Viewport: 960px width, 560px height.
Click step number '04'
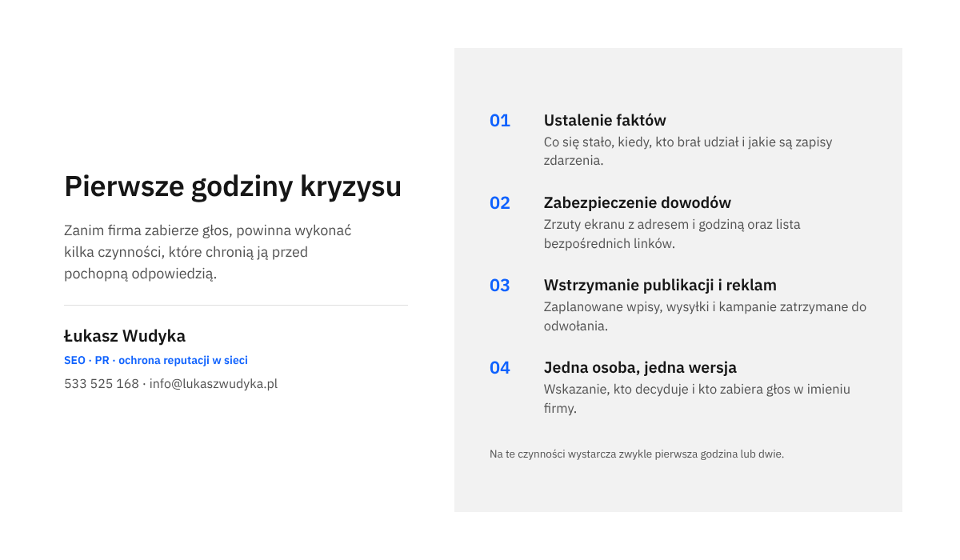500,368
